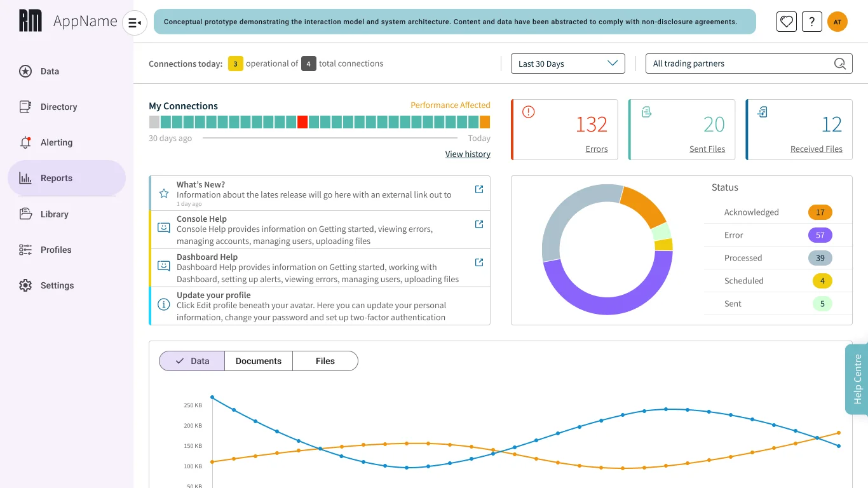Open Directory in the sidebar
The image size is (868, 488).
tap(67, 107)
